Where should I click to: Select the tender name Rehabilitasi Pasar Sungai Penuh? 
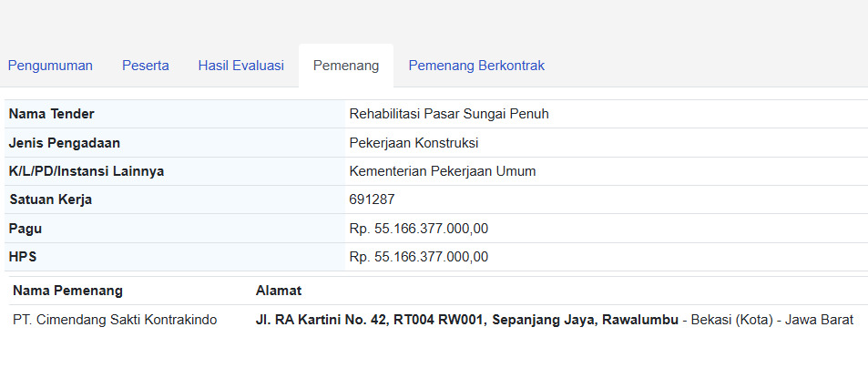tap(449, 114)
